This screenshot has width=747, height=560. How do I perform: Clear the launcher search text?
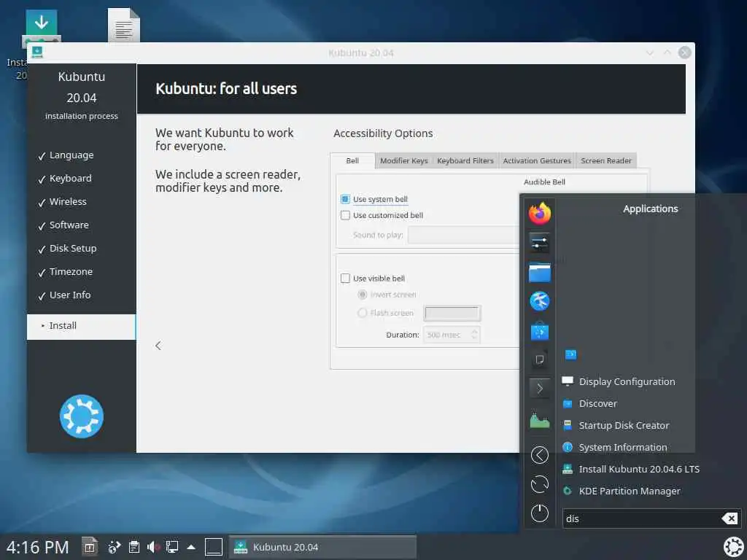[729, 518]
